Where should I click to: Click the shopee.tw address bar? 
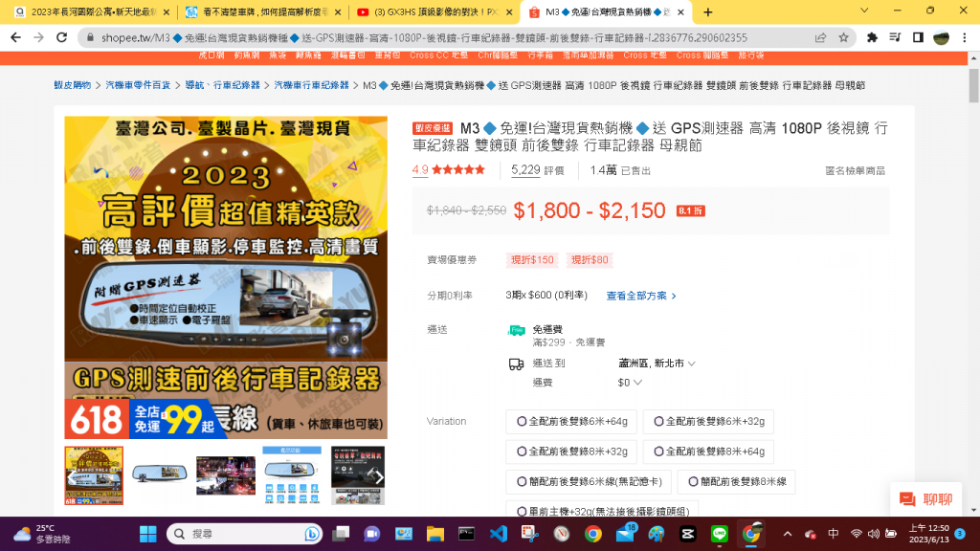424,37
